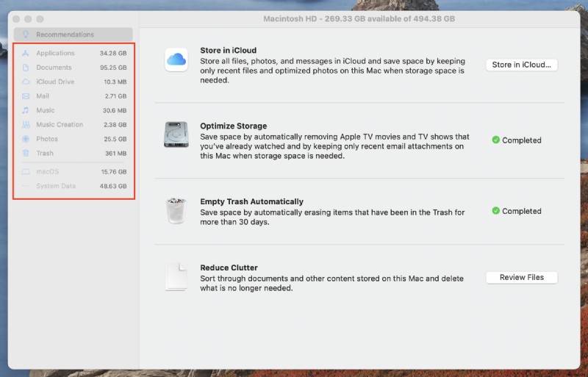
Task: Click the Store in iCloud heading
Action: click(229, 50)
